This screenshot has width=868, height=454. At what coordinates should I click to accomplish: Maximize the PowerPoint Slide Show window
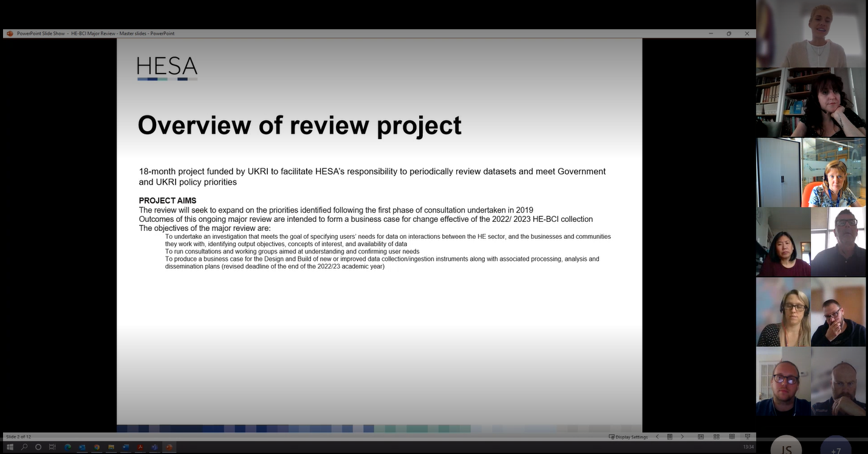pyautogui.click(x=729, y=33)
